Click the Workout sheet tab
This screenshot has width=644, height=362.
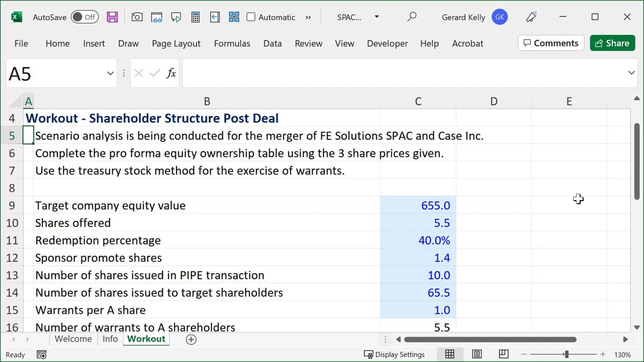point(146,339)
